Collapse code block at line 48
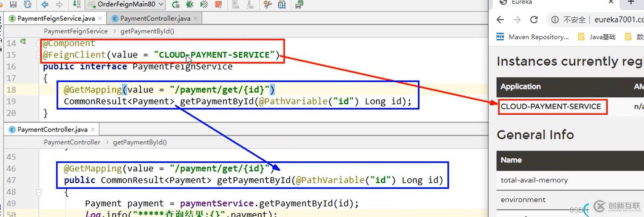 pos(39,193)
